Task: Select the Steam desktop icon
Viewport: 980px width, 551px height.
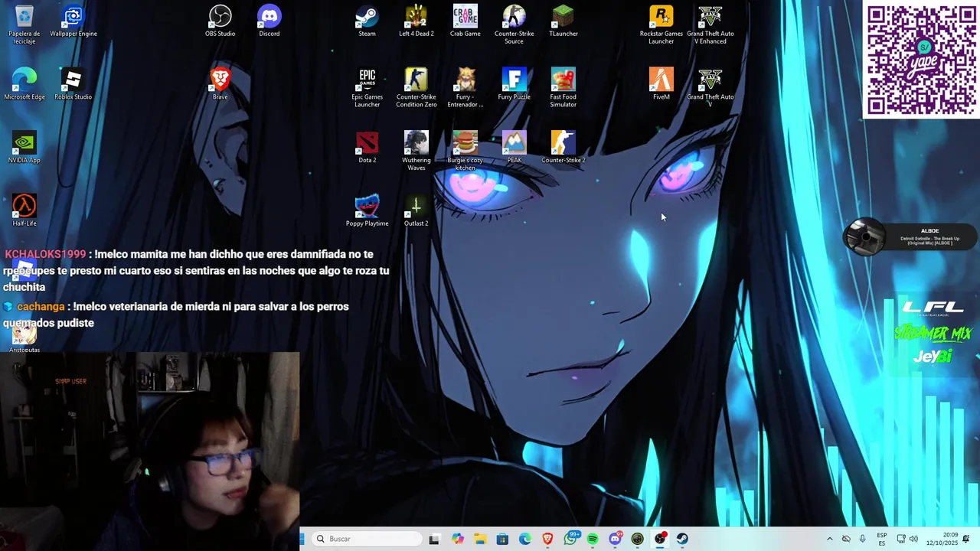Action: click(367, 21)
